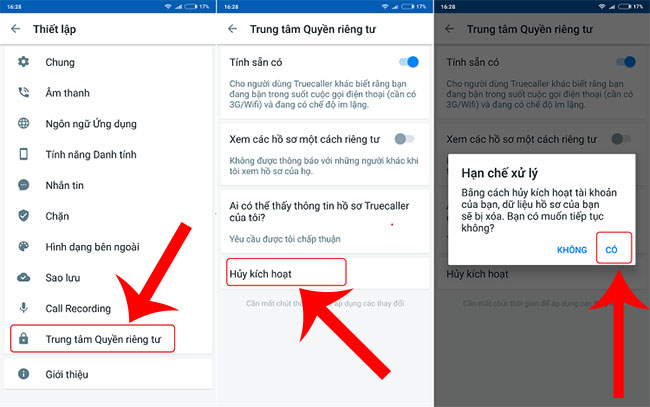
Task: Tap Thiết lập header title
Action: 54,29
